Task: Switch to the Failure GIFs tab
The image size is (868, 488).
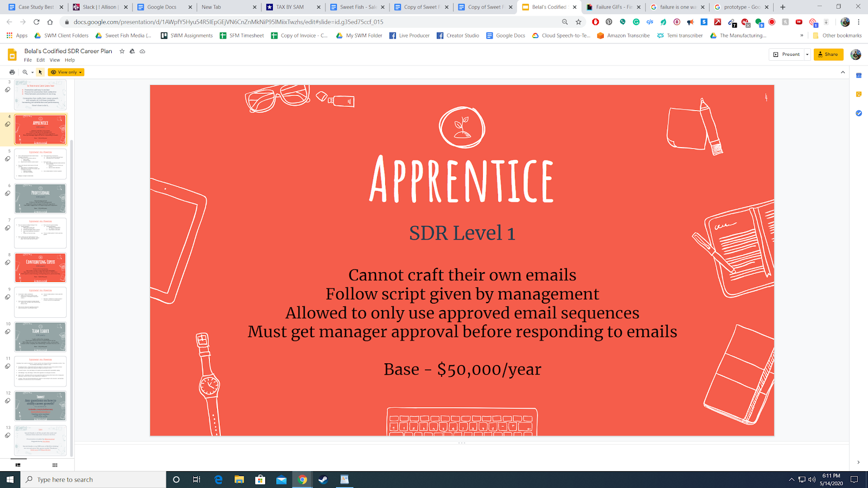Action: (x=612, y=7)
